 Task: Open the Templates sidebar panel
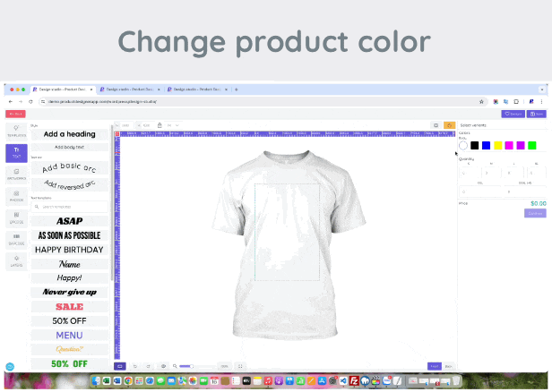[x=16, y=131]
